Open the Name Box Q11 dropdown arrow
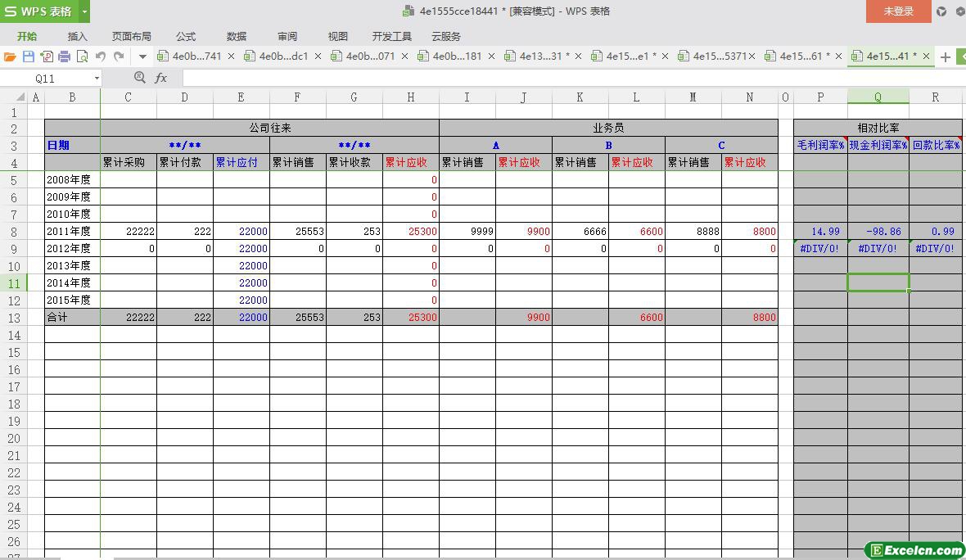 click(97, 79)
